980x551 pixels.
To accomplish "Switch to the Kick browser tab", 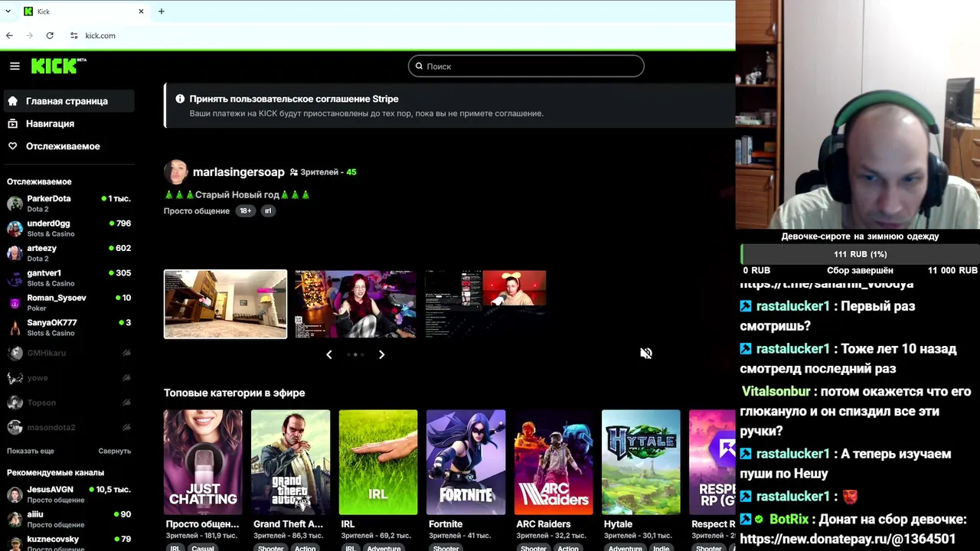I will point(83,11).
